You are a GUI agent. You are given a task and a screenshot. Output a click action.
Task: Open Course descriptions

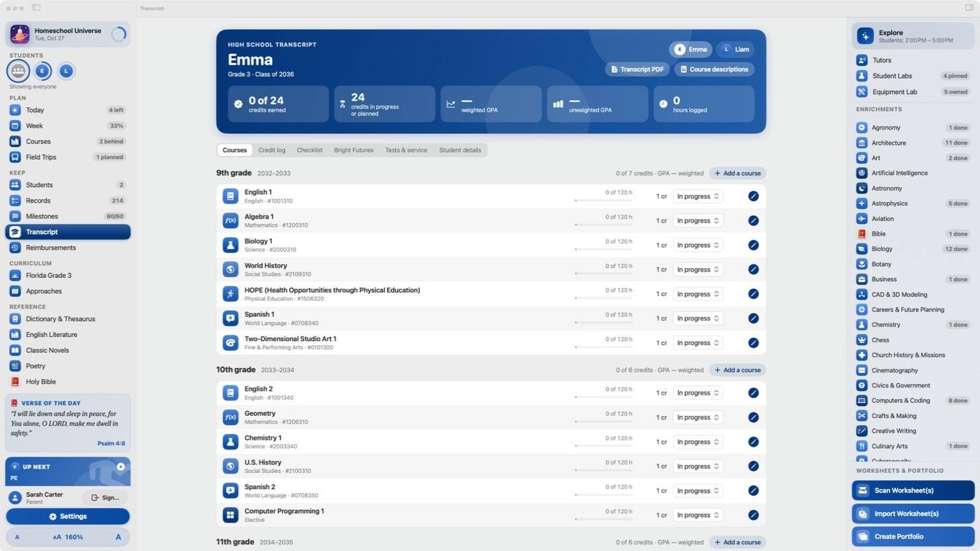714,69
